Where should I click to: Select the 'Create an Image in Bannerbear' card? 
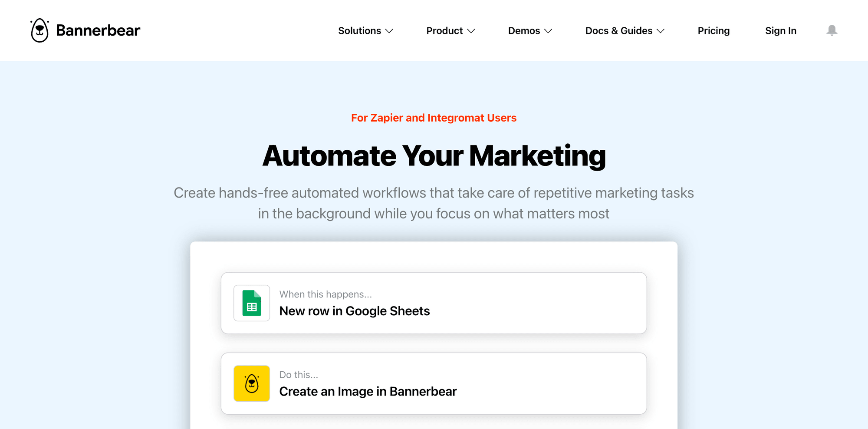point(434,383)
